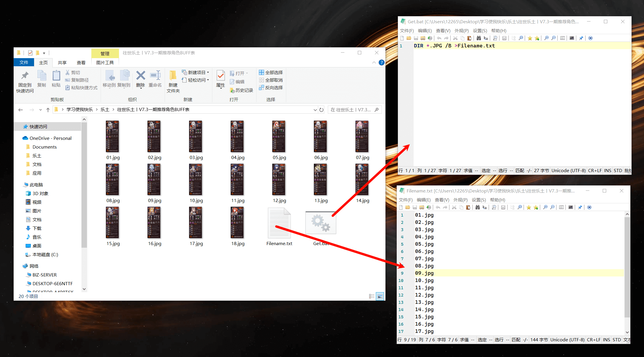Click Copy path (复制路径) button
This screenshot has height=357, width=644.
77,80
